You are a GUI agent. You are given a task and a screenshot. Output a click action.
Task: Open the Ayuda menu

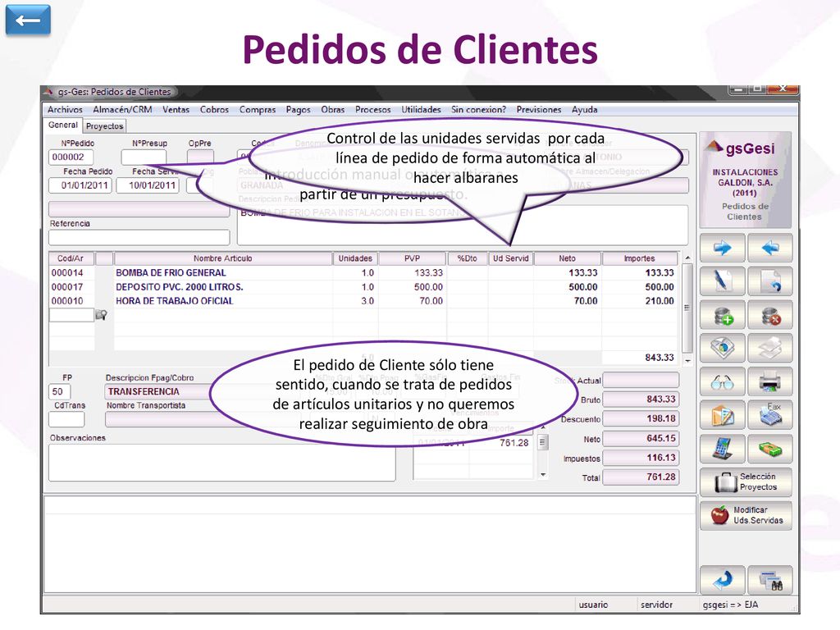point(584,109)
